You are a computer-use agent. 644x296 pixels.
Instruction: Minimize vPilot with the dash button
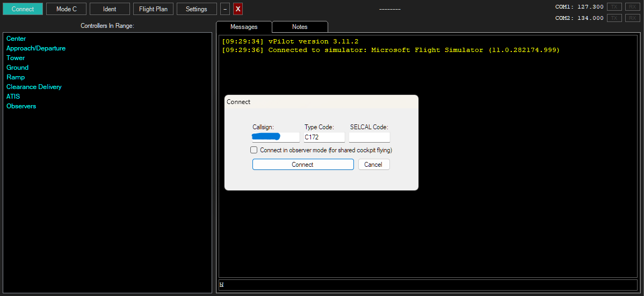[225, 9]
